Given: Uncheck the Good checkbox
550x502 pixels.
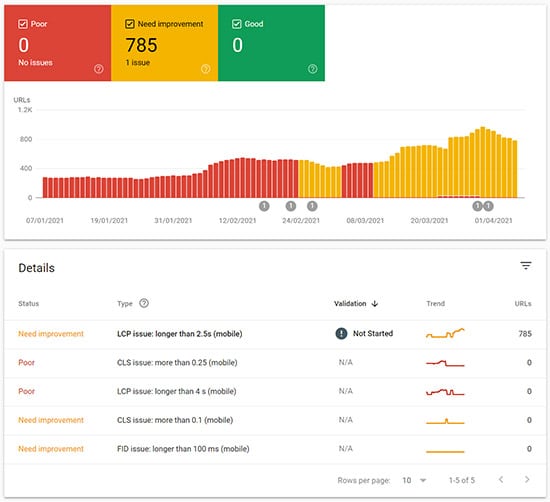Looking at the screenshot, I should [x=236, y=24].
